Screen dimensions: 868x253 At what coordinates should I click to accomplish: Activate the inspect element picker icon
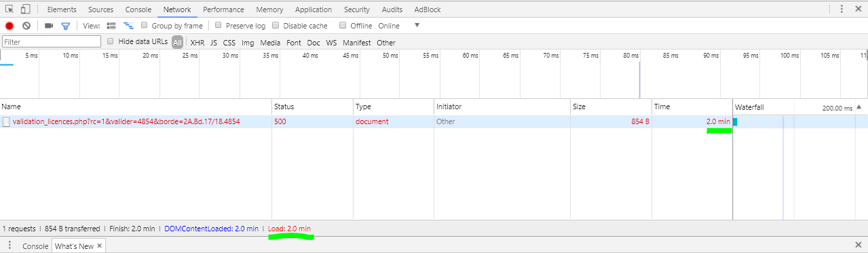click(10, 9)
